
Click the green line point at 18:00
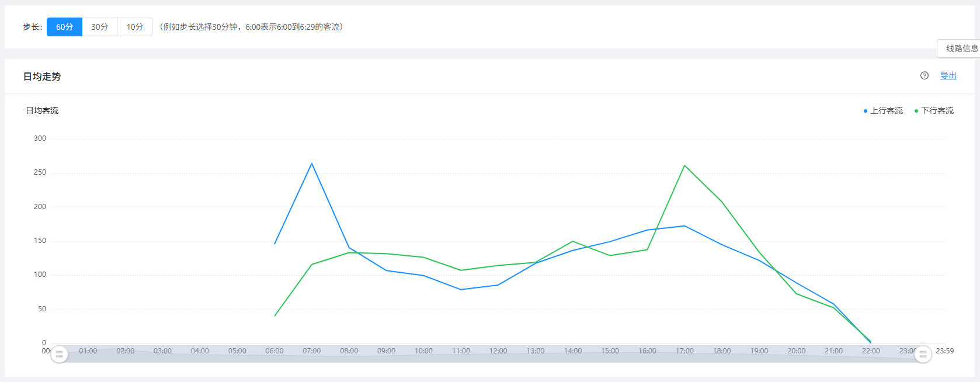[722, 202]
